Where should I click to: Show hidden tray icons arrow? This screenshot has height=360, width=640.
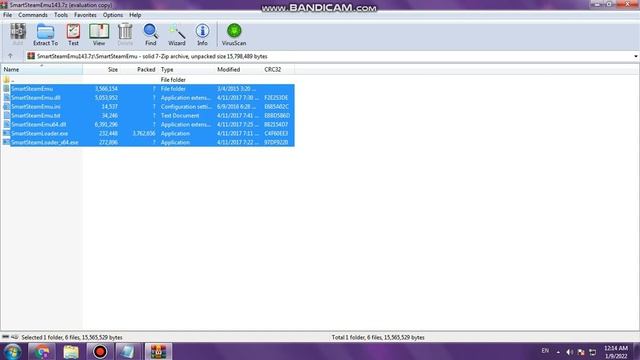click(x=558, y=352)
